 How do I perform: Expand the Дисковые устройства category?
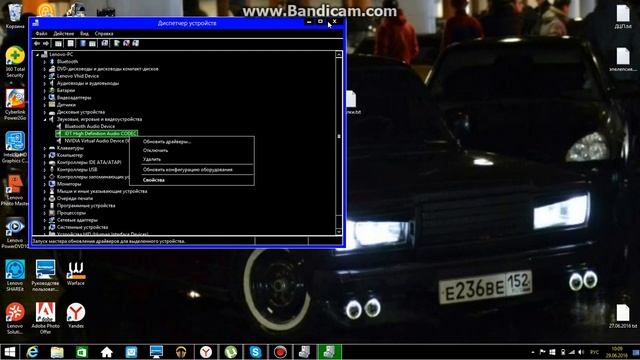pos(45,112)
